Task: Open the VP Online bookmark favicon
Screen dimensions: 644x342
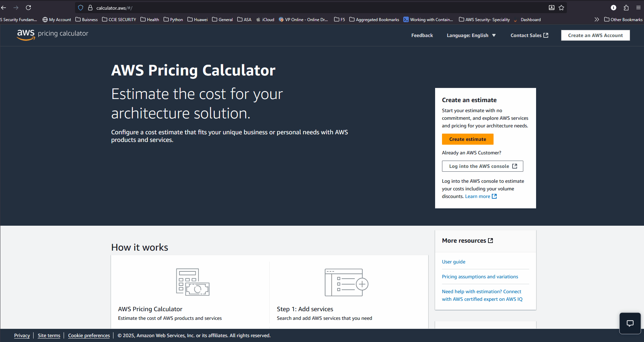Action: pos(280,19)
